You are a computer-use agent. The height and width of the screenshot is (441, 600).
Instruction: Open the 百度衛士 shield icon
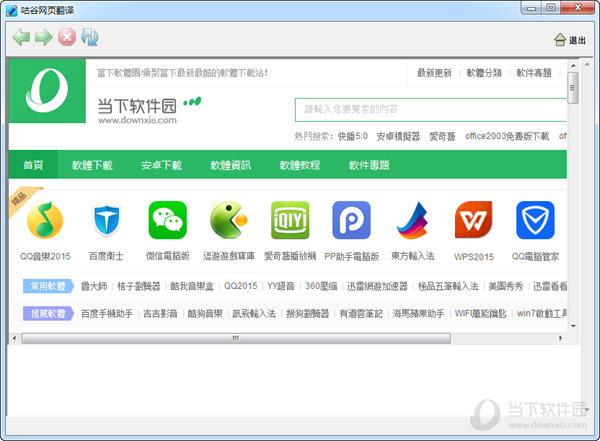pos(106,220)
